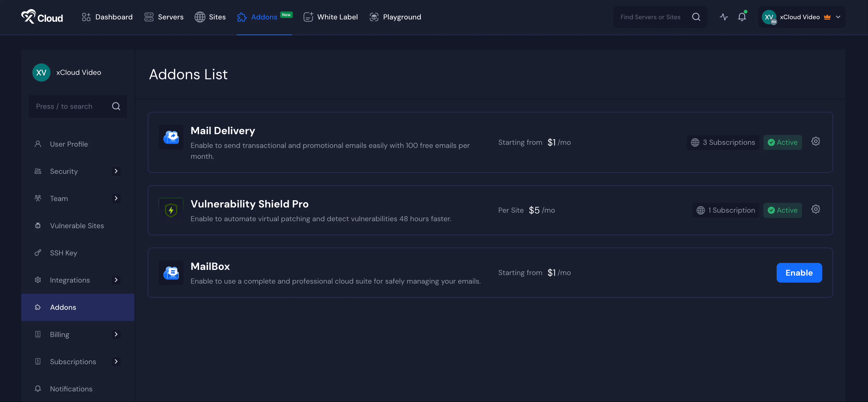
Task: Click the Vulnerability Shield Pro shield icon
Action: pos(171,210)
